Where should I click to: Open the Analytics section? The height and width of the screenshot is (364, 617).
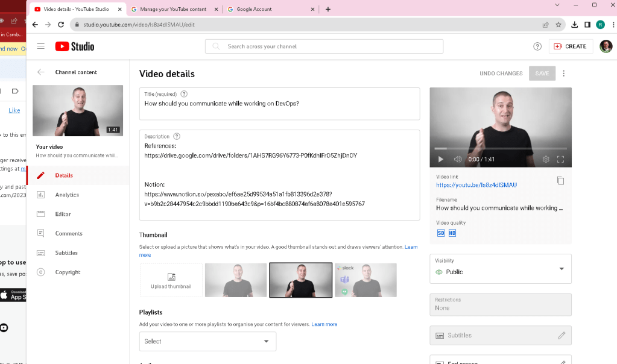(x=78, y=195)
